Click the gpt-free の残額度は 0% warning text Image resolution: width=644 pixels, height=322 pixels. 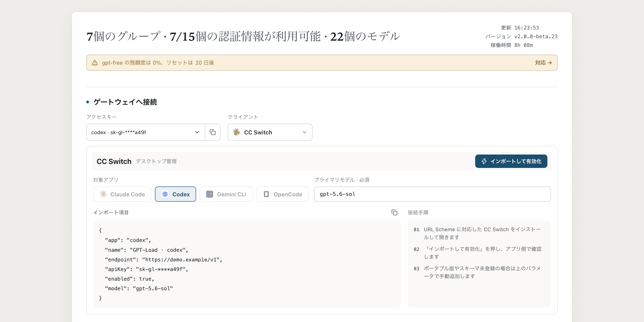(158, 63)
